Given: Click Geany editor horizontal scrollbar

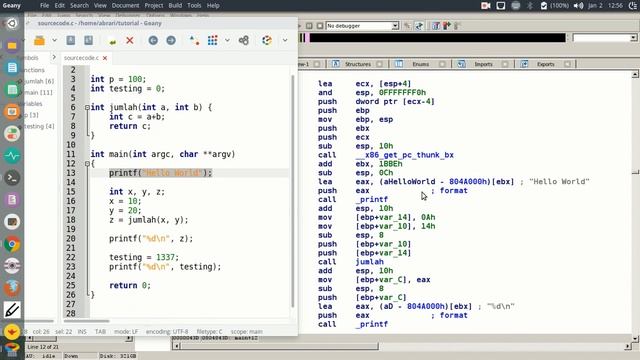Looking at the screenshot, I should [87, 321].
